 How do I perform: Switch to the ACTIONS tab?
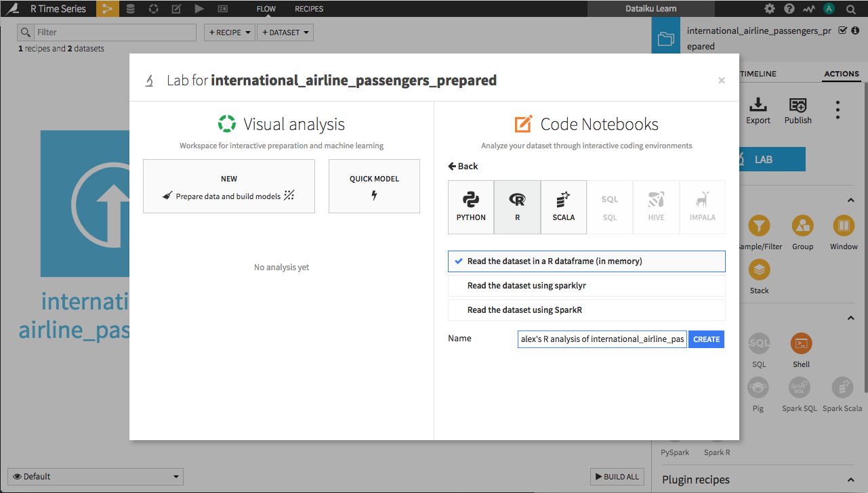tap(842, 74)
